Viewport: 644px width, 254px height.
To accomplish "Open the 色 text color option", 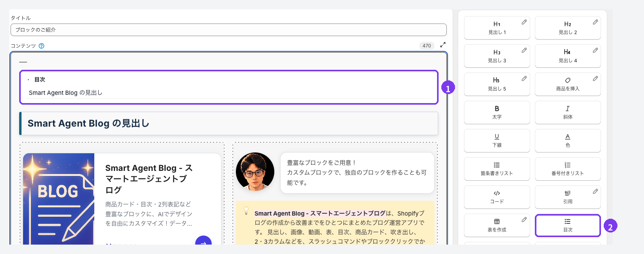I will 568,141.
